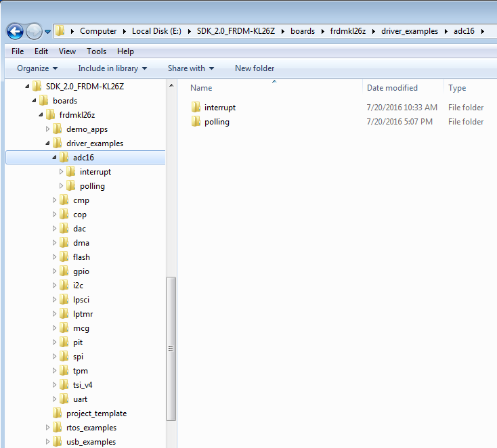
Task: Click the demo_apps folder icon in tree
Action: (57, 129)
